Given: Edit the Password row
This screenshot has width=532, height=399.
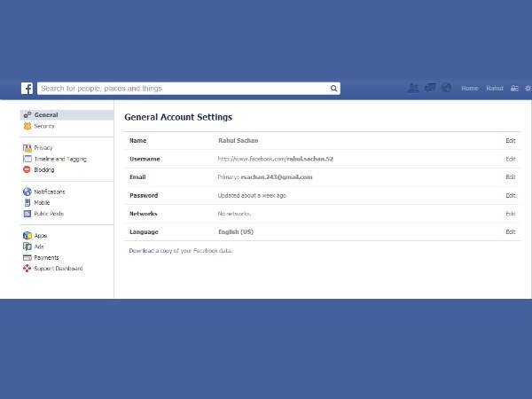Looking at the screenshot, I should point(511,195).
